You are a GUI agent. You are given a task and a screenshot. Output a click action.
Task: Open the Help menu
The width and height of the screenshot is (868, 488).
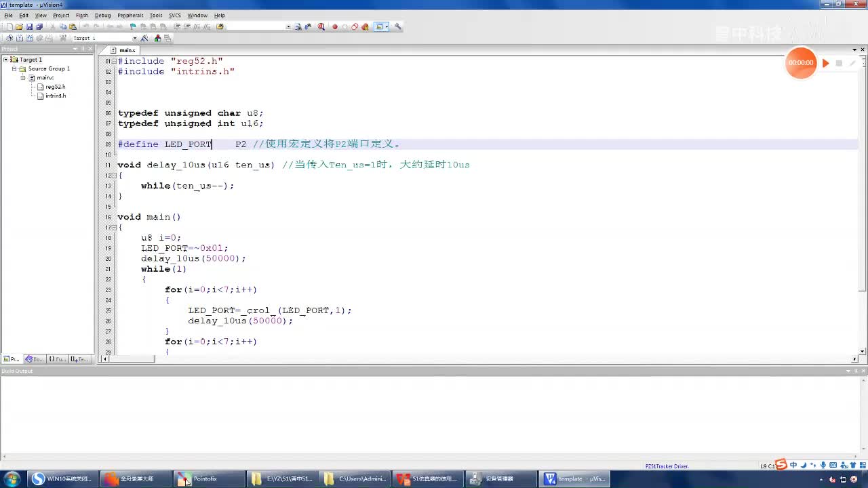click(x=220, y=15)
